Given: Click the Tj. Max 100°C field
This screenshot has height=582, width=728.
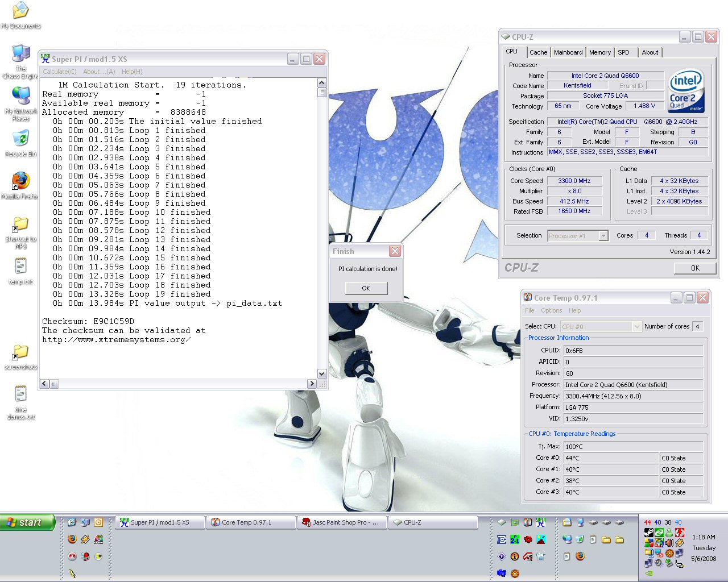Looking at the screenshot, I should (x=633, y=447).
